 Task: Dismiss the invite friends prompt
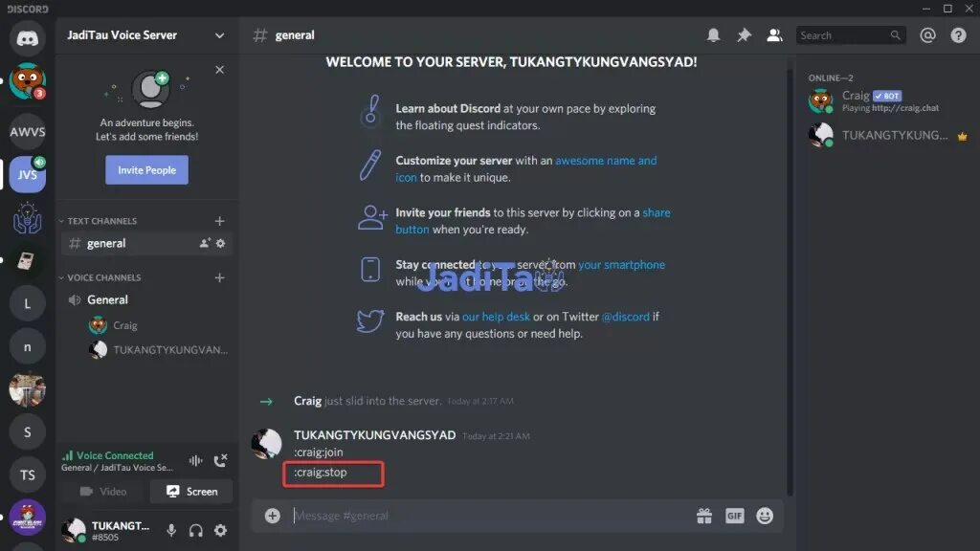(x=219, y=70)
